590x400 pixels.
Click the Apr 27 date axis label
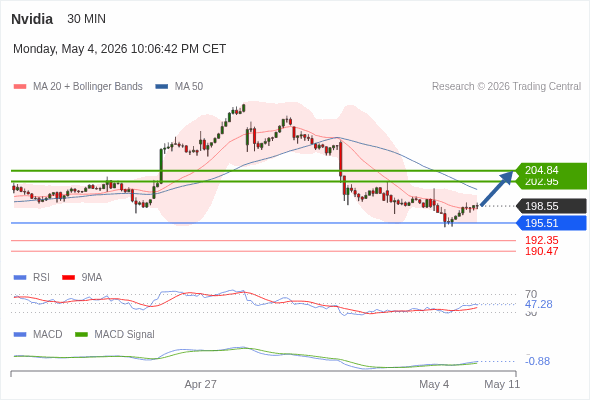click(201, 384)
